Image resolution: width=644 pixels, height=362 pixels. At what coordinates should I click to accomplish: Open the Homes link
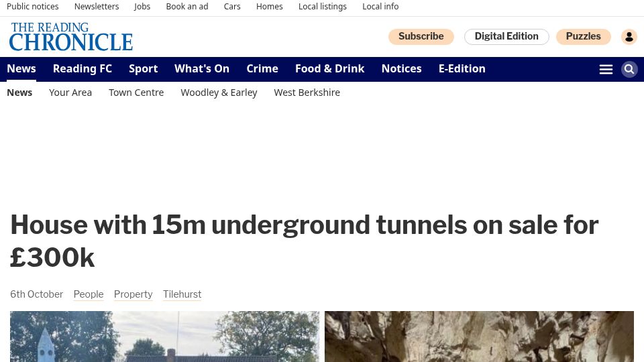pos(270,7)
